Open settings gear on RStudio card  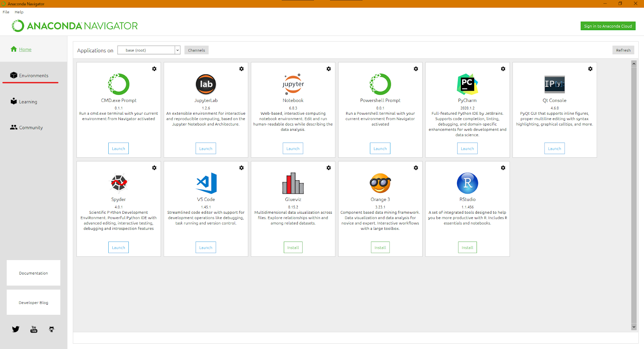(503, 168)
